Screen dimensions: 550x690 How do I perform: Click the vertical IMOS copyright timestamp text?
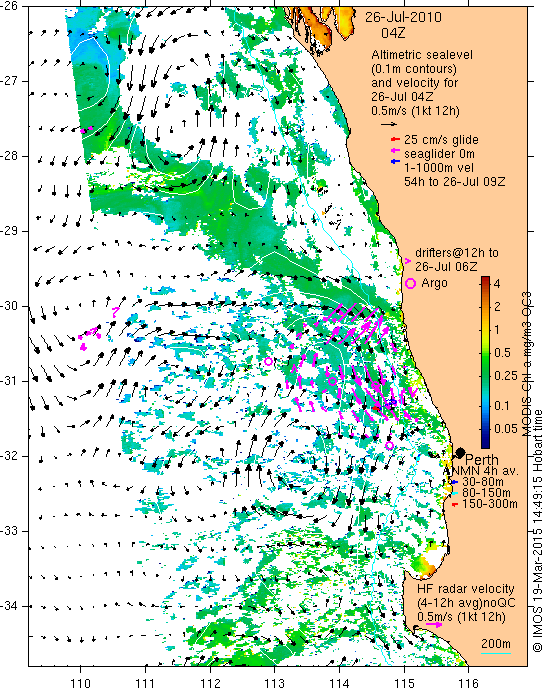538,531
